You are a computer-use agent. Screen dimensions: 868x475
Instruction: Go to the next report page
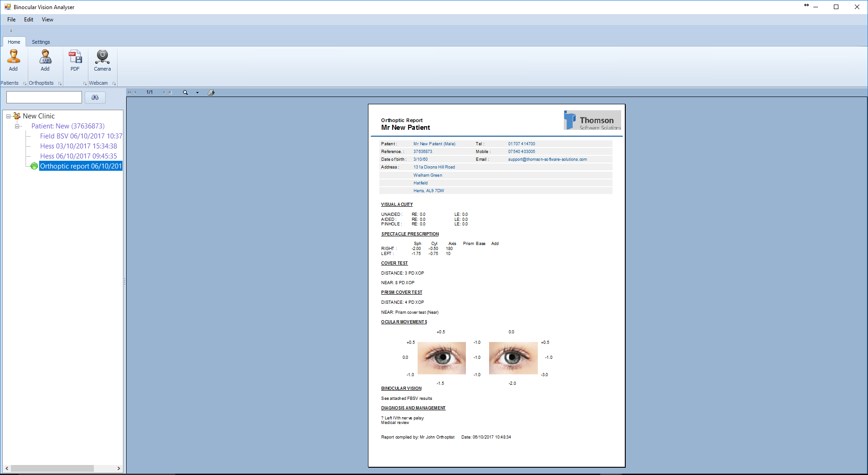(x=164, y=92)
